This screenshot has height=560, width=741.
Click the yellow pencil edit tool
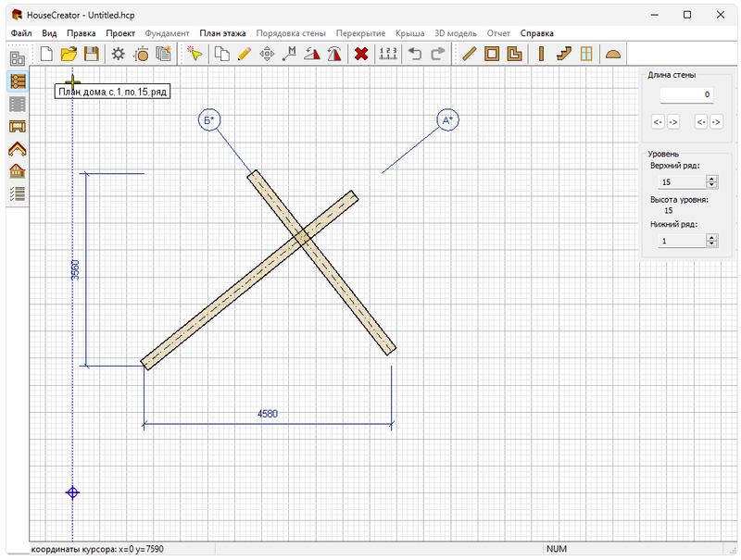tap(245, 55)
